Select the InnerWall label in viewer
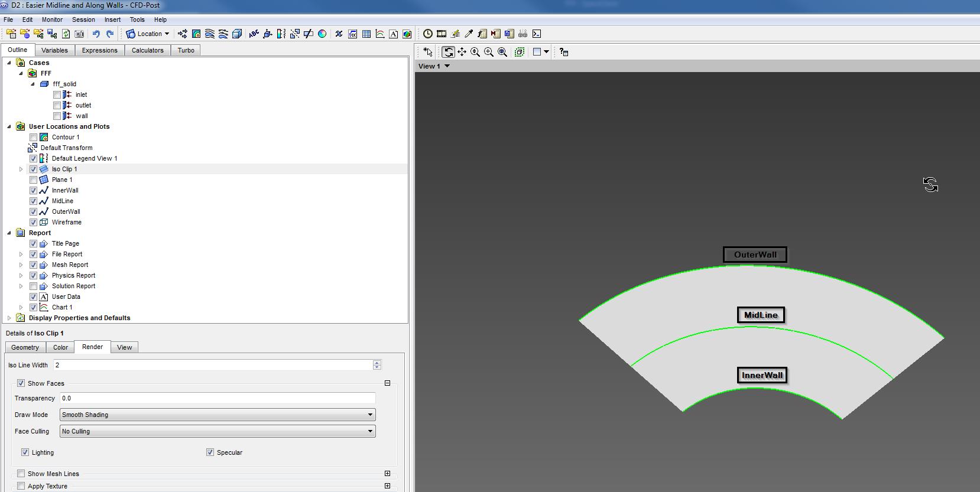Viewport: 980px width, 492px height. click(762, 375)
